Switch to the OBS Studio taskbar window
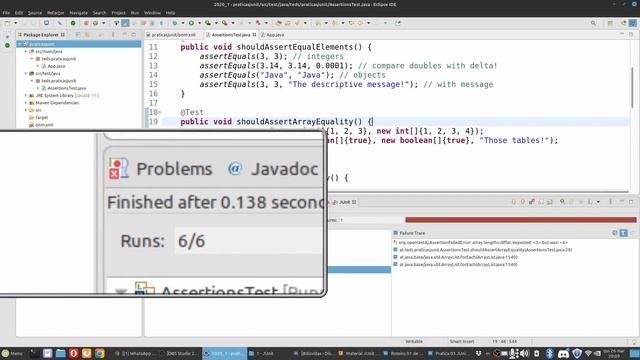This screenshot has height=360, width=640. click(x=180, y=353)
